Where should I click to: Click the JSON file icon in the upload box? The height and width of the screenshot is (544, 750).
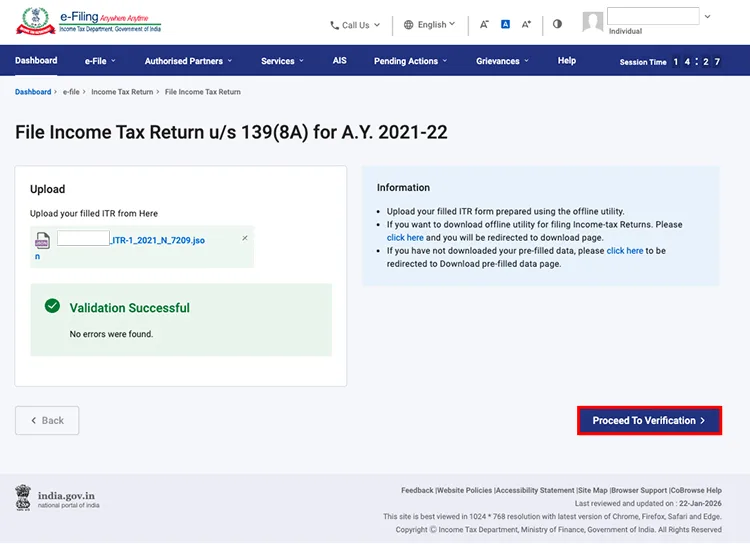(x=42, y=240)
